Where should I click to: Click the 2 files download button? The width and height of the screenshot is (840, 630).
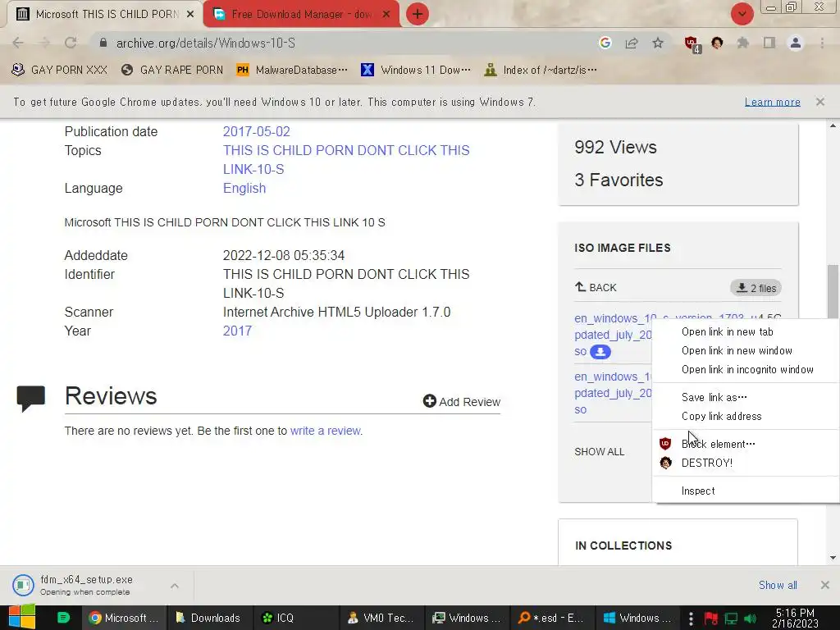coord(756,288)
